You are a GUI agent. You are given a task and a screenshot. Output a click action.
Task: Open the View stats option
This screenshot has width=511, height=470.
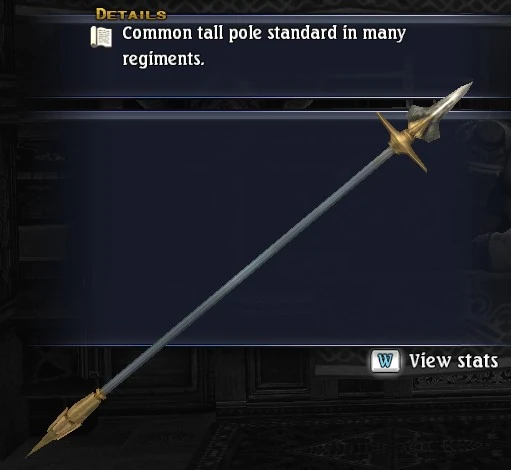pyautogui.click(x=435, y=361)
